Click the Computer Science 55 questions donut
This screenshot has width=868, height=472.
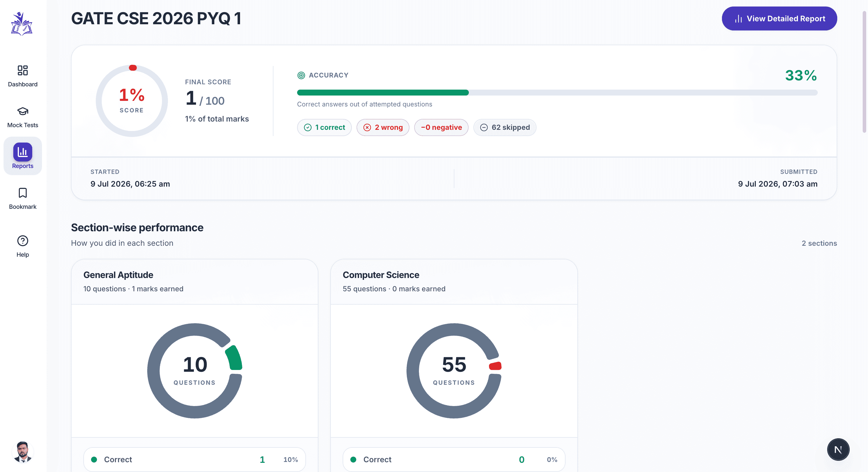pos(454,371)
